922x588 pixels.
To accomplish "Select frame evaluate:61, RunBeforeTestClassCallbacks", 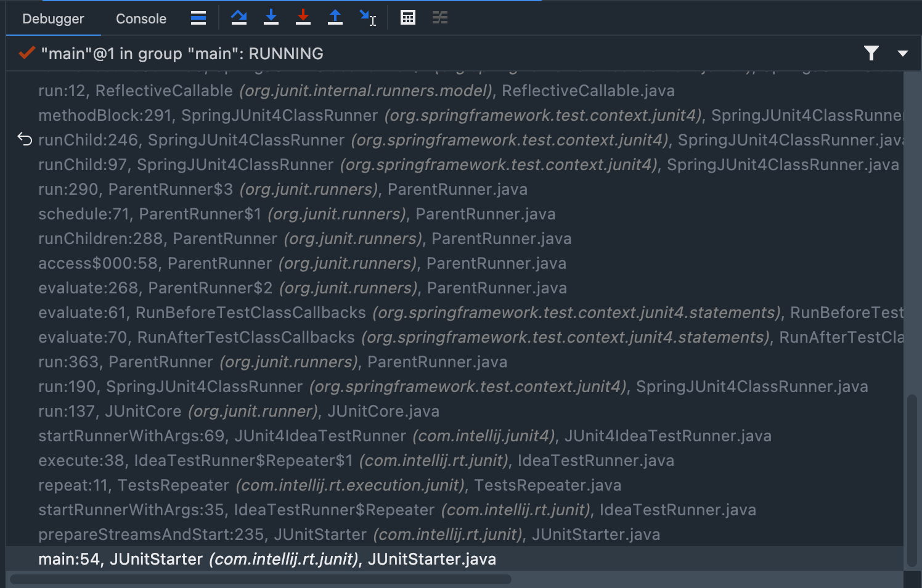I will tap(455, 312).
